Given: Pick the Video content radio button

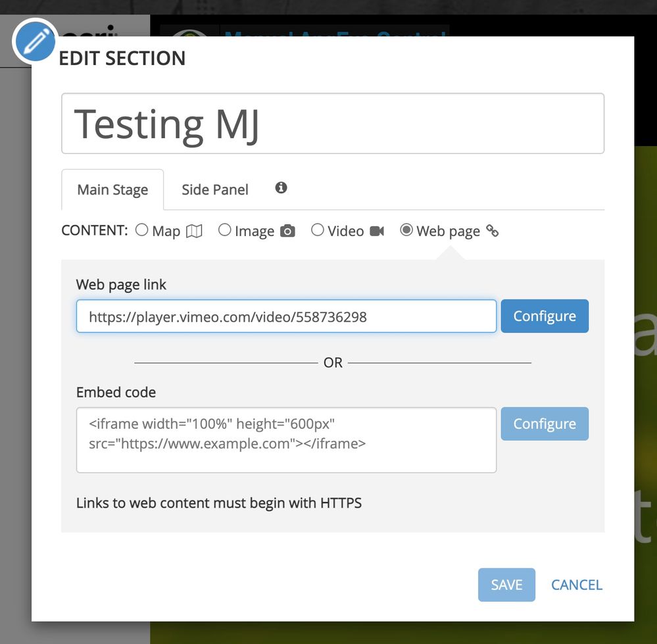Looking at the screenshot, I should (x=318, y=230).
